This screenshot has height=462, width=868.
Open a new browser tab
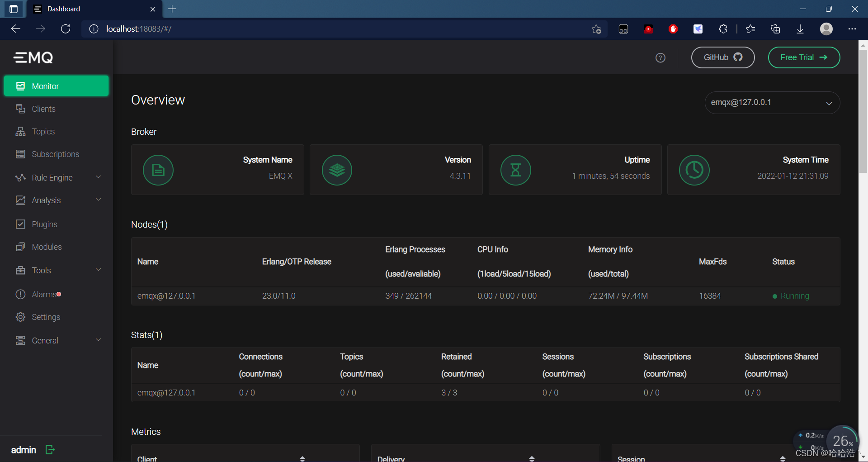[172, 9]
